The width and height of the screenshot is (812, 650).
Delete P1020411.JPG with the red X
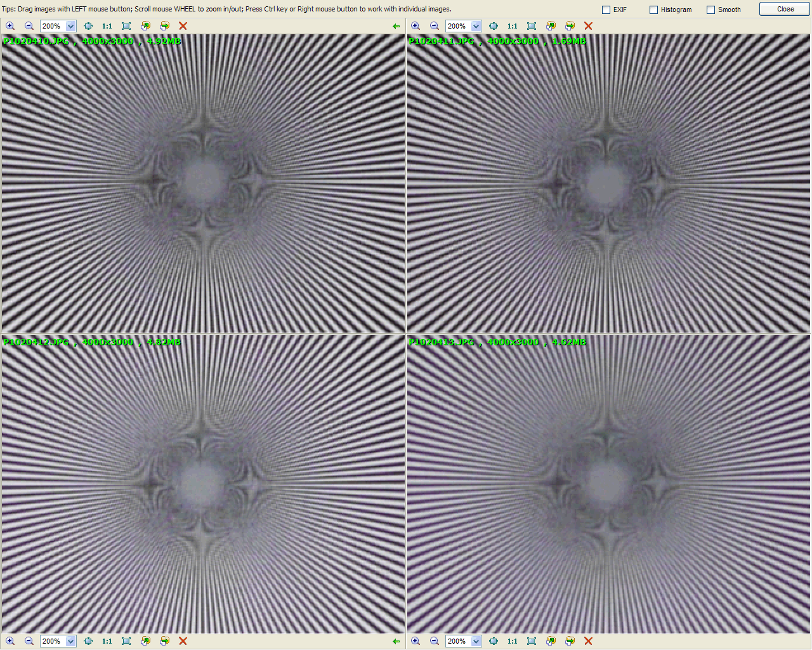[588, 26]
